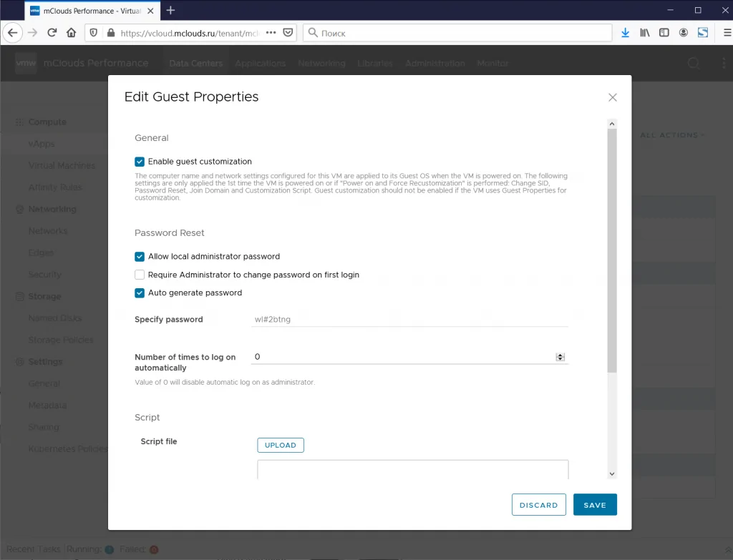Image resolution: width=733 pixels, height=560 pixels.
Task: Toggle the sidebar view icon
Action: pyautogui.click(x=664, y=33)
